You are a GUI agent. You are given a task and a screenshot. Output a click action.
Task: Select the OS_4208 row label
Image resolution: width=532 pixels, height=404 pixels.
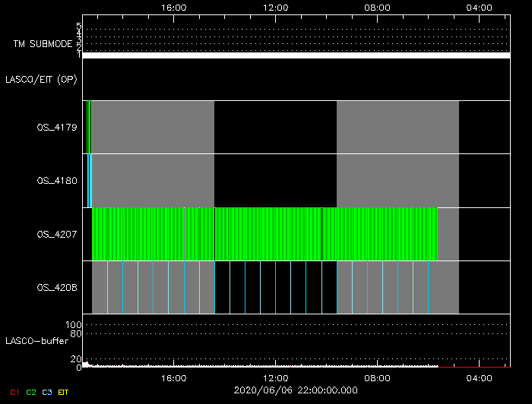[57, 288]
